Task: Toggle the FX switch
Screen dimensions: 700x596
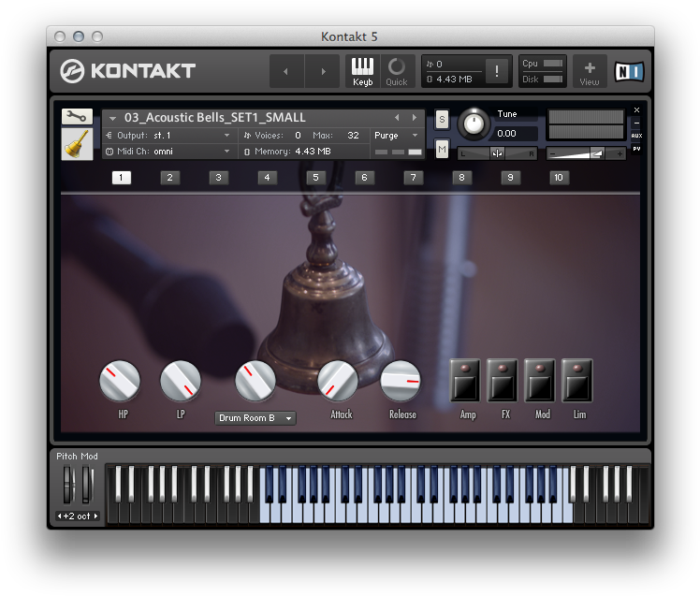Action: 503,381
